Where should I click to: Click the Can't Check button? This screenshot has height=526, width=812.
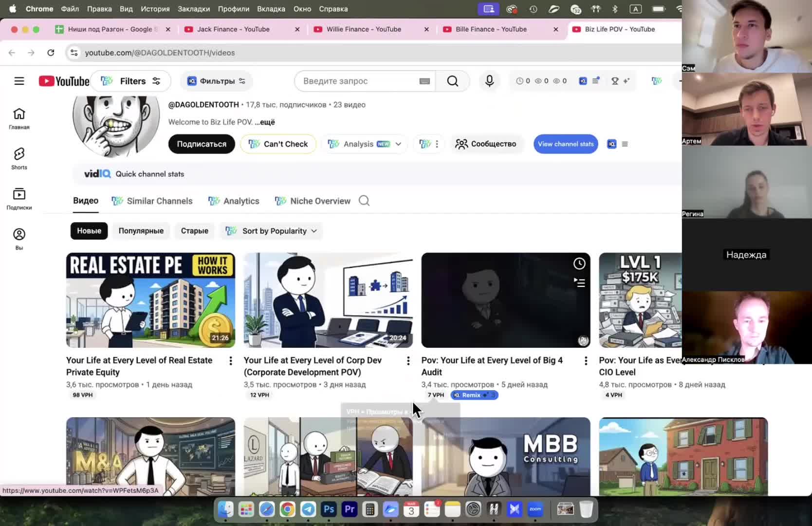[x=278, y=144]
